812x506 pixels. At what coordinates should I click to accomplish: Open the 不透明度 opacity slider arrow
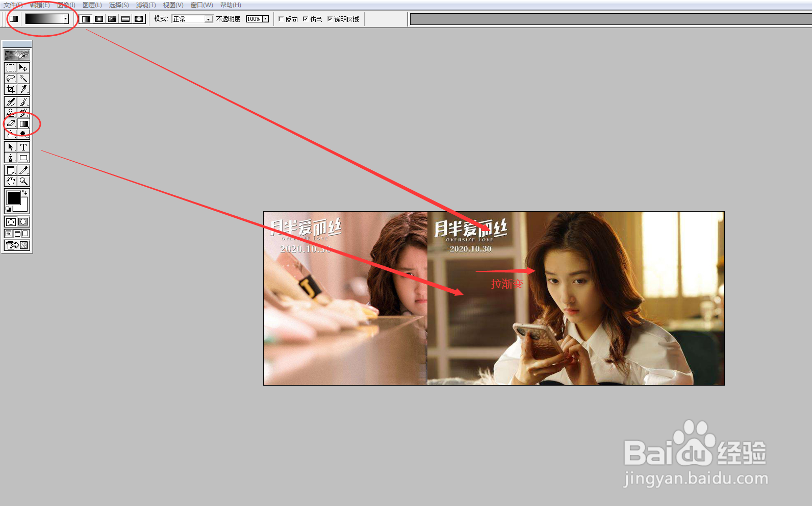(x=266, y=19)
